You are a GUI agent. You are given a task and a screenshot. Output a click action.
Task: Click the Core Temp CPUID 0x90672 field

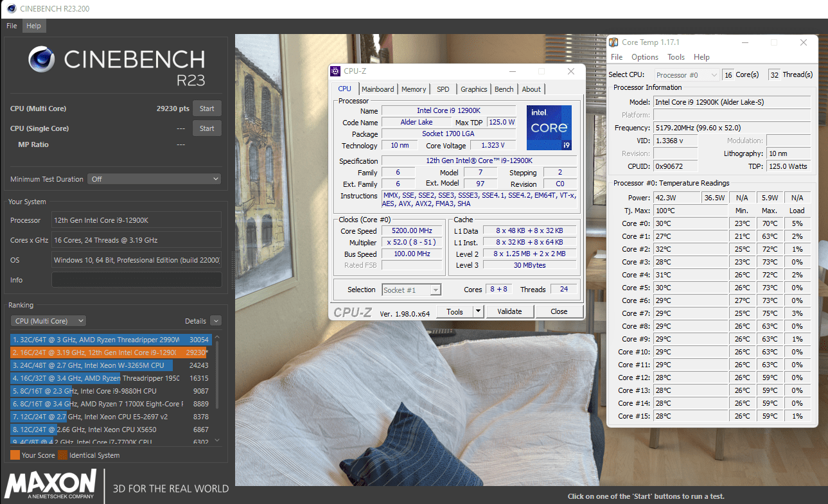point(676,166)
